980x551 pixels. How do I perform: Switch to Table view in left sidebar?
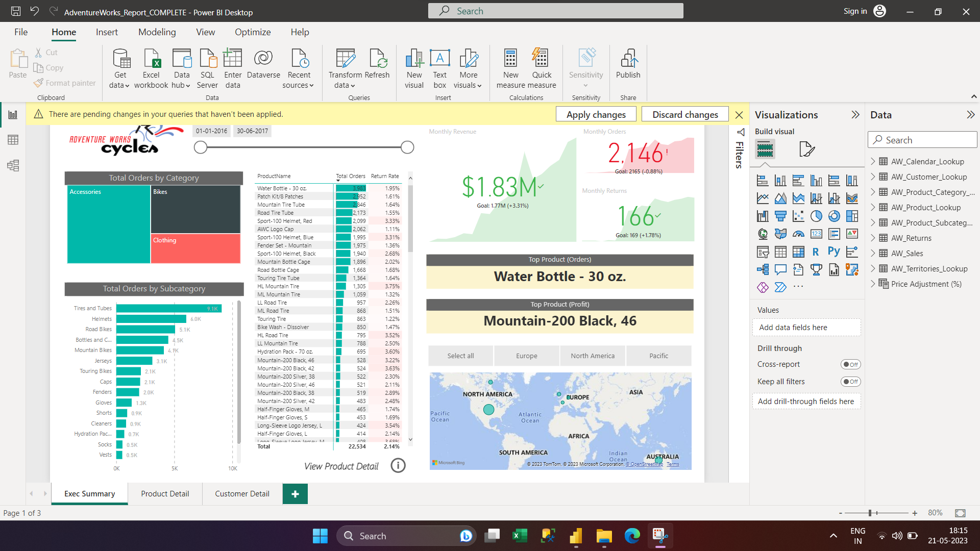pos(13,140)
